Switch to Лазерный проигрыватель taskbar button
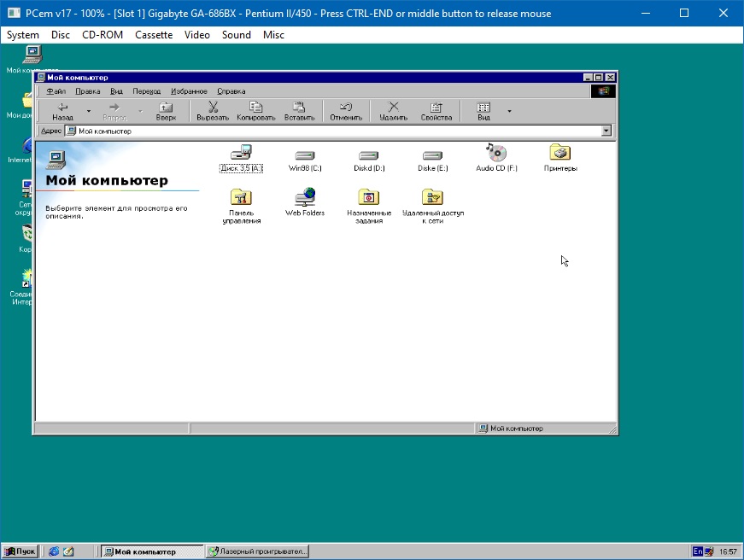Image resolution: width=744 pixels, height=560 pixels. coord(257,551)
